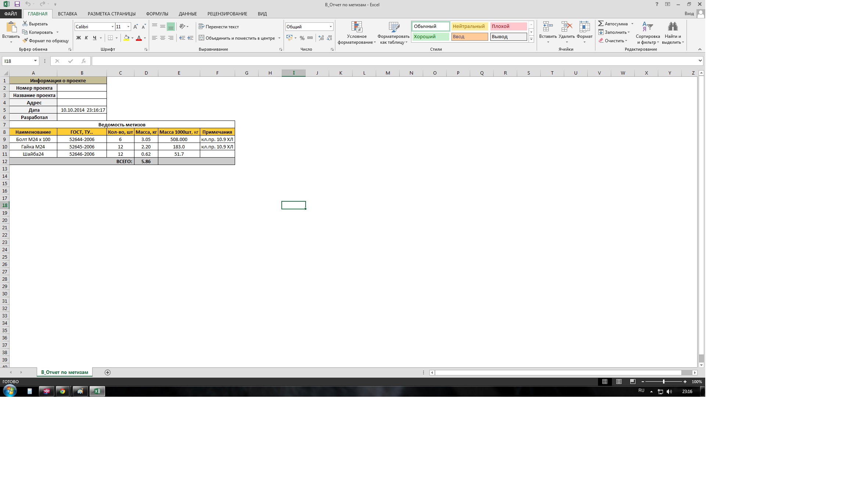This screenshot has height=504, width=861.
Task: Add a new sheet with the plus button
Action: click(x=108, y=372)
